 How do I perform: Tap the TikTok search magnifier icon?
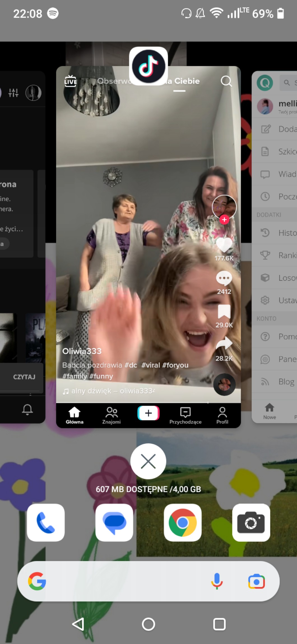(x=226, y=81)
